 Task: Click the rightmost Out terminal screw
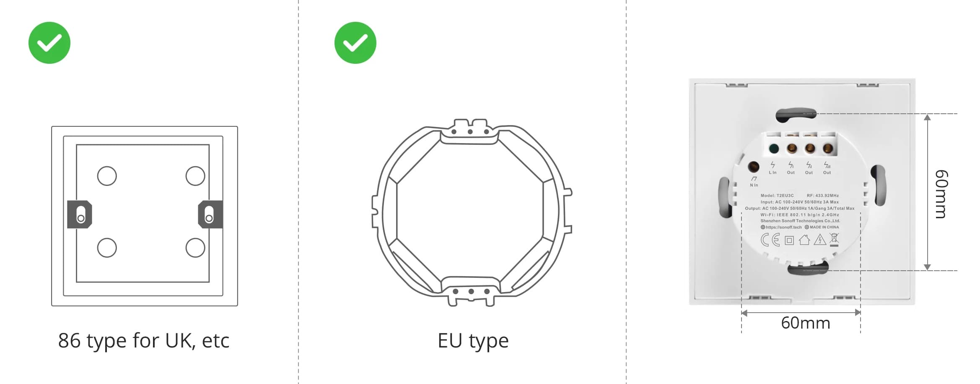pos(827,148)
